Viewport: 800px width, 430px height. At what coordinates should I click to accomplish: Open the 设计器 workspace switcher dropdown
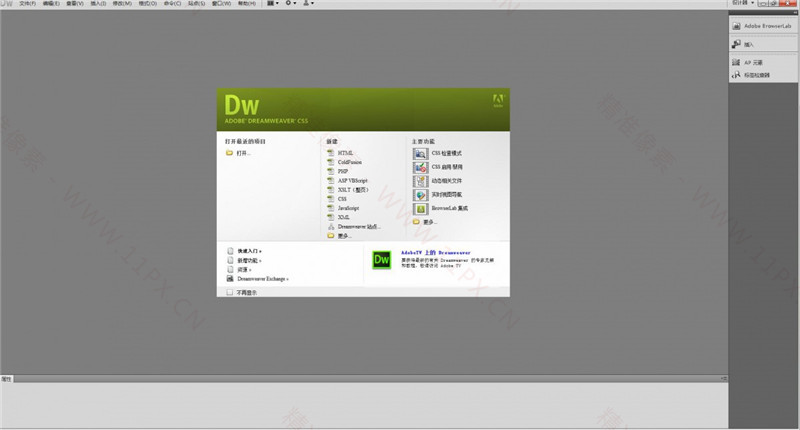tap(743, 3)
